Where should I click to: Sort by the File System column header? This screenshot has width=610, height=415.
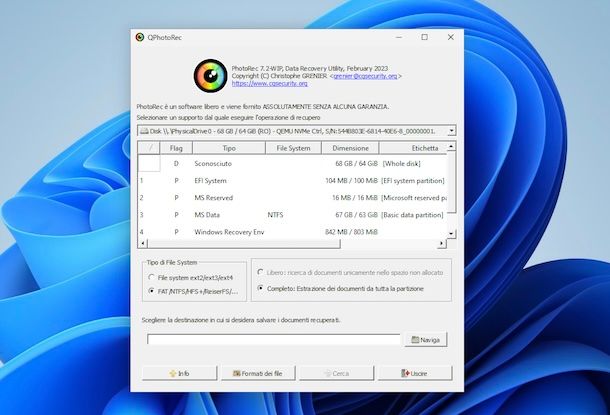tap(293, 148)
